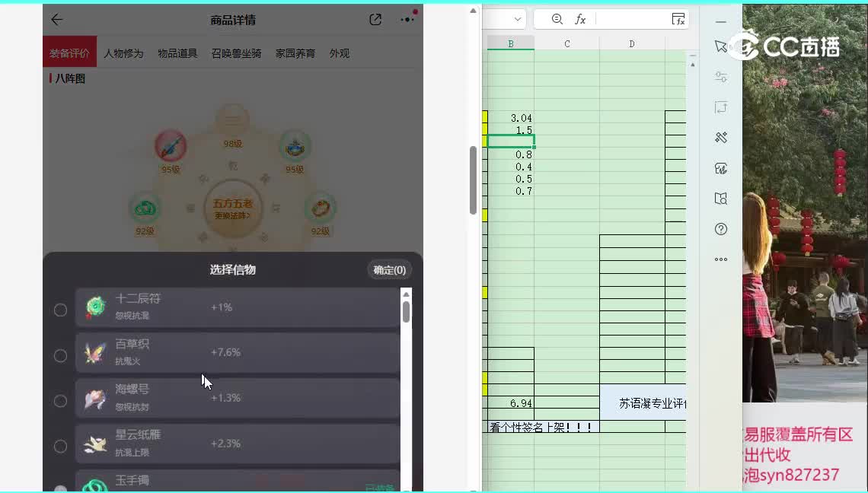Screen dimensions: 868x493
Task: Click the image style icon in sidebar
Action: pos(721,168)
